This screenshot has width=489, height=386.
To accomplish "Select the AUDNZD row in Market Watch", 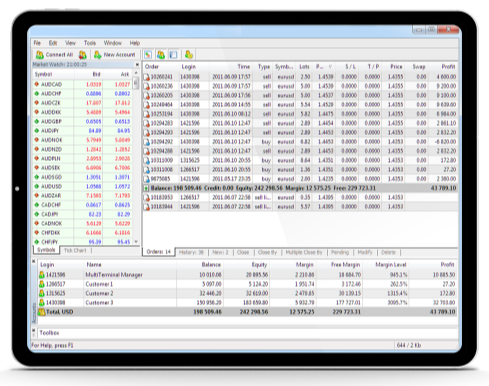I will click(x=83, y=149).
